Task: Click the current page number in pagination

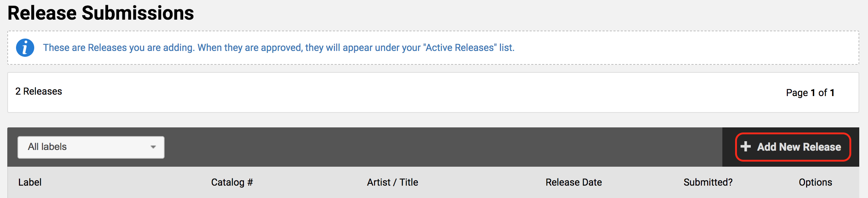Action: click(x=813, y=93)
